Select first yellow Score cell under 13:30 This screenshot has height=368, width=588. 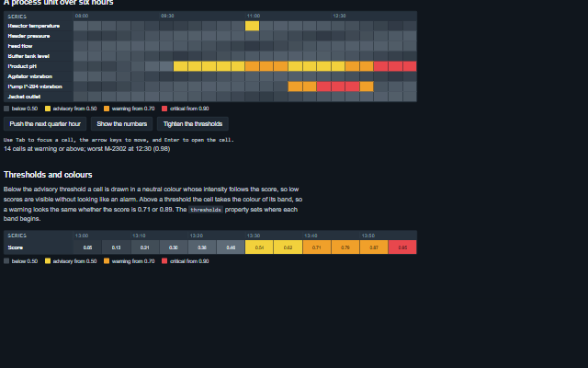259,247
